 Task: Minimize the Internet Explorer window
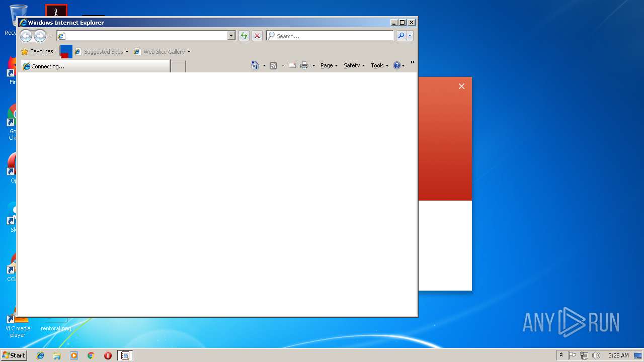(x=394, y=22)
